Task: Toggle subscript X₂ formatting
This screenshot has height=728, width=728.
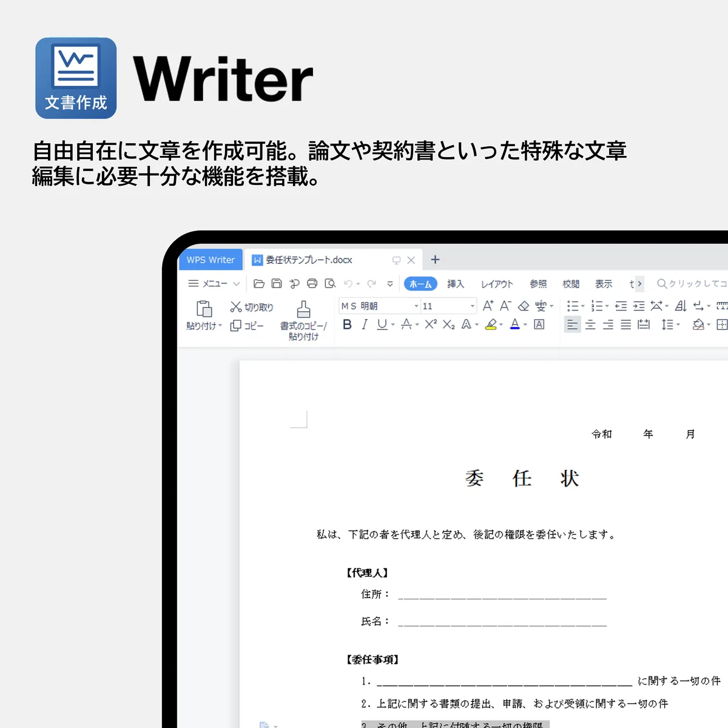Action: [x=448, y=325]
